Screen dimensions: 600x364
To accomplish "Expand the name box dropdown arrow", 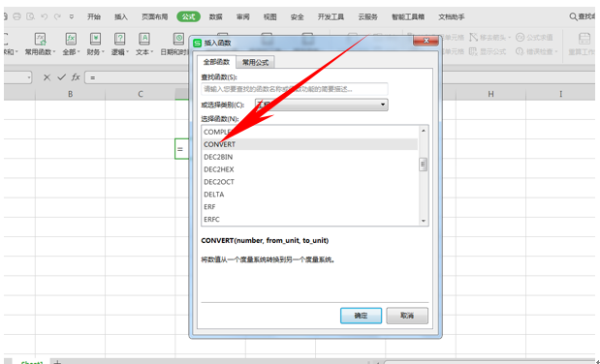I will [29, 77].
